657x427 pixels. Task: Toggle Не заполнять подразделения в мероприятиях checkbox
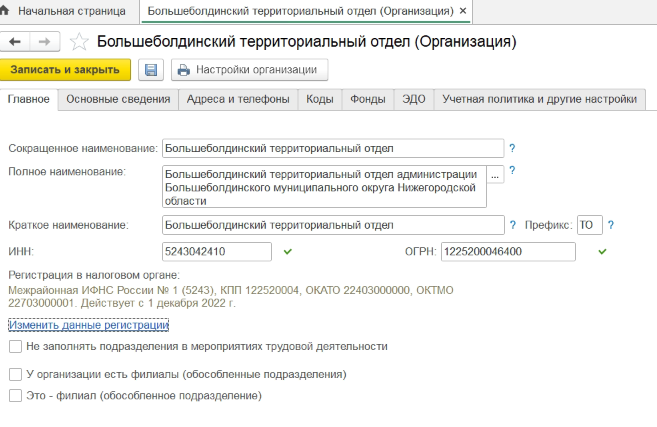point(16,347)
